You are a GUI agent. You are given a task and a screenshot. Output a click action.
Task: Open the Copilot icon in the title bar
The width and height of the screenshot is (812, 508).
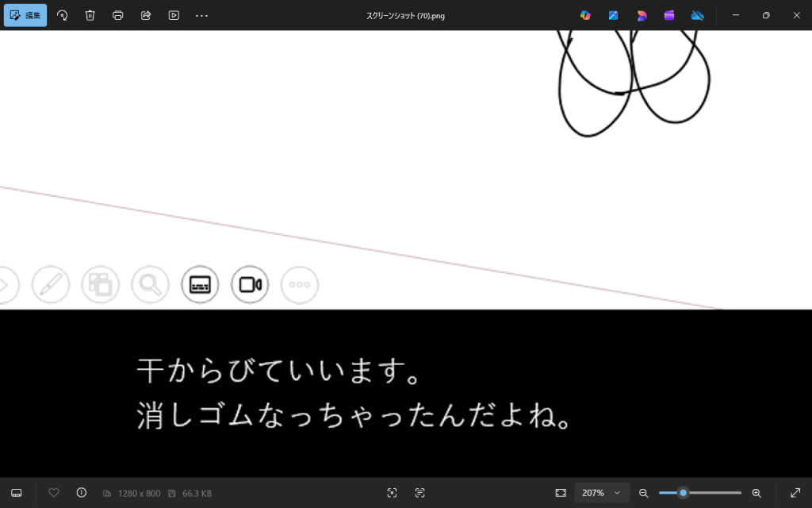[585, 15]
